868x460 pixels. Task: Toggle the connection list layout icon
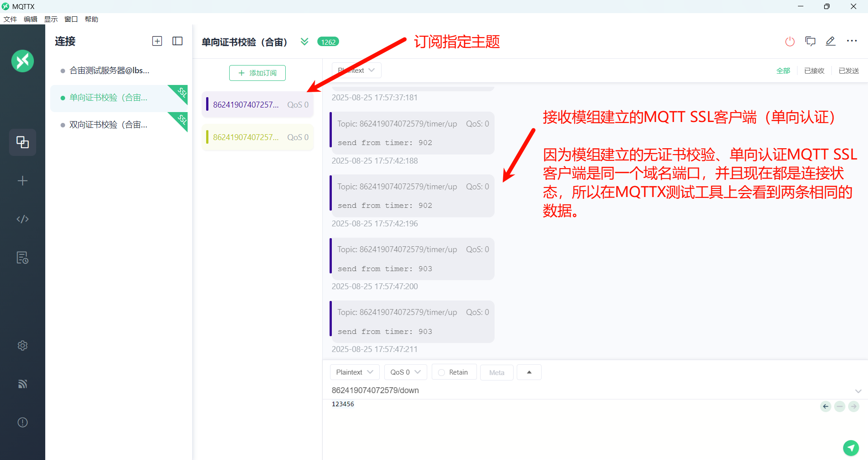pos(178,41)
